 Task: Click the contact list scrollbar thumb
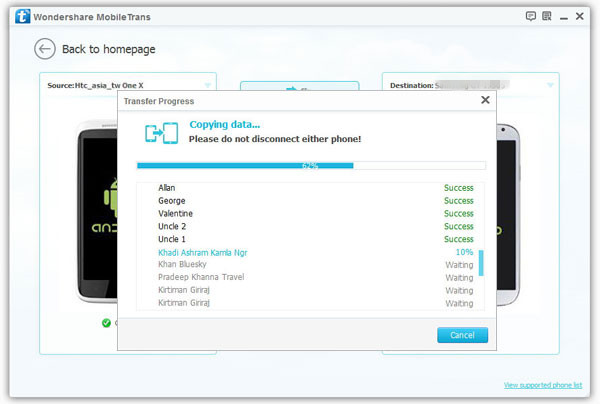(481, 263)
